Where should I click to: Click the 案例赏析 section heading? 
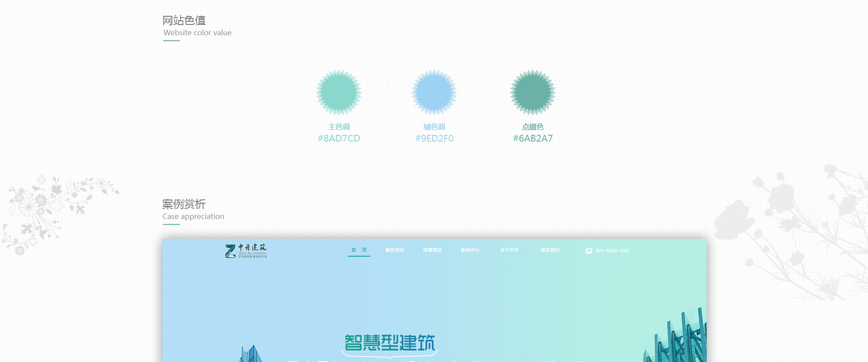coord(184,205)
